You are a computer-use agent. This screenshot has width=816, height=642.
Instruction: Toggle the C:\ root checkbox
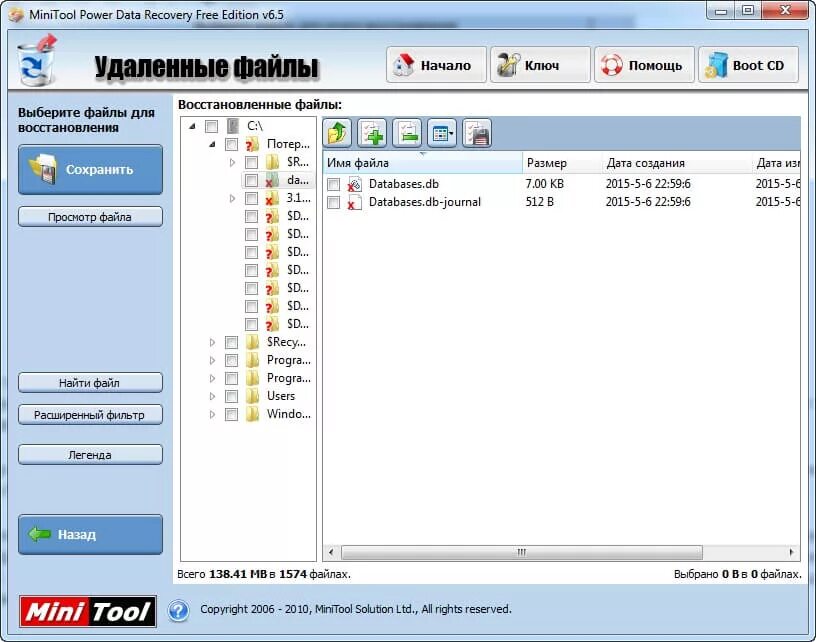[211, 126]
